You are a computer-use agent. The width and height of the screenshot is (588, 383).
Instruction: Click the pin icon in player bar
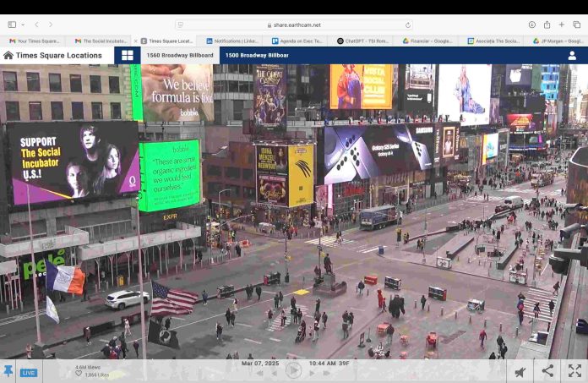pos(8,371)
